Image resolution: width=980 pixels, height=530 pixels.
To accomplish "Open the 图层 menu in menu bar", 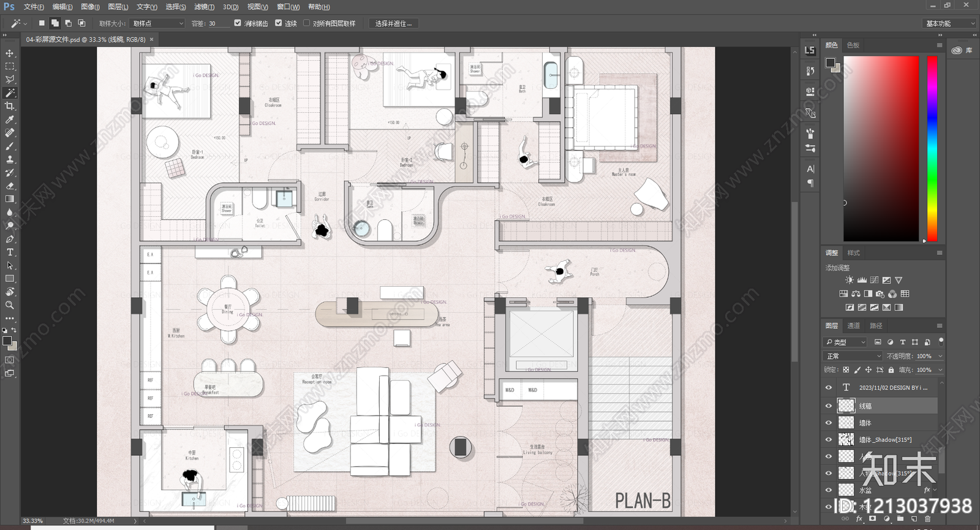I will [118, 7].
